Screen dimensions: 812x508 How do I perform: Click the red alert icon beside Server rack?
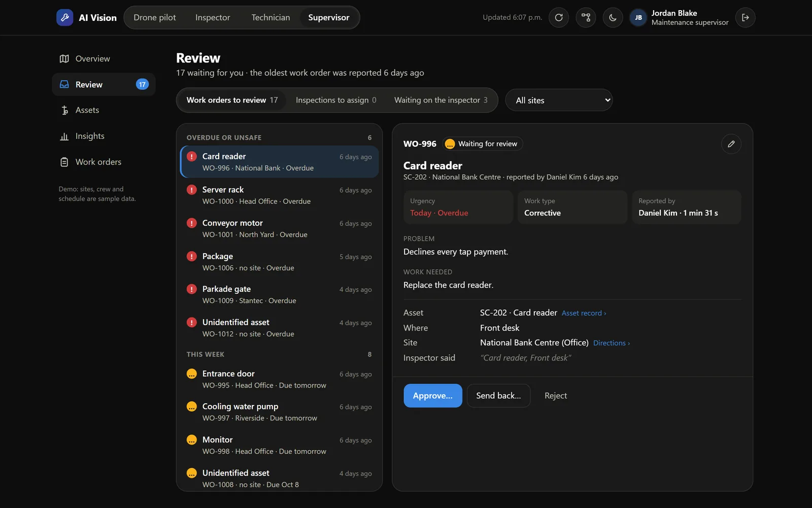click(191, 189)
